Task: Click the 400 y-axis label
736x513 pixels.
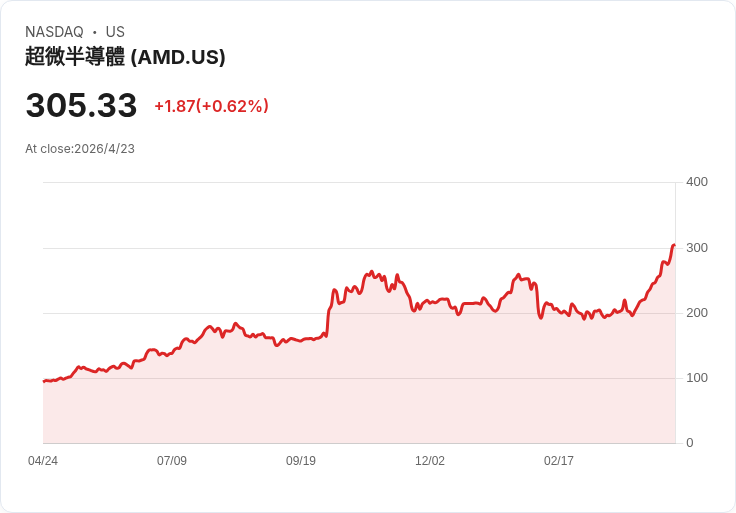Action: coord(696,182)
